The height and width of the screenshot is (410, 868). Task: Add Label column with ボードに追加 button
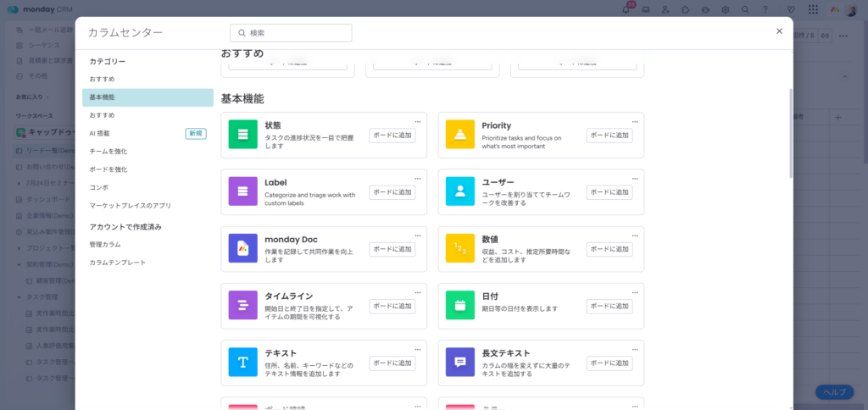(x=392, y=192)
